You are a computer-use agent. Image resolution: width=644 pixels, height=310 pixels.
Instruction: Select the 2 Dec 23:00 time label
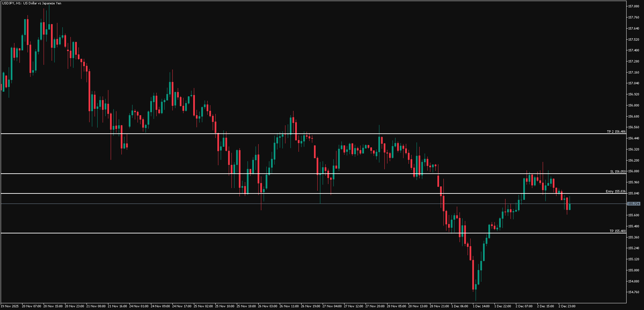coord(567,306)
